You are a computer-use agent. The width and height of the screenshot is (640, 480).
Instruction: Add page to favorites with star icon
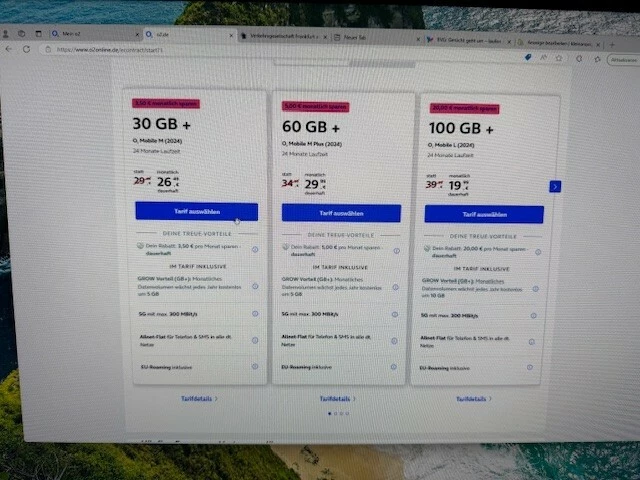559,58
